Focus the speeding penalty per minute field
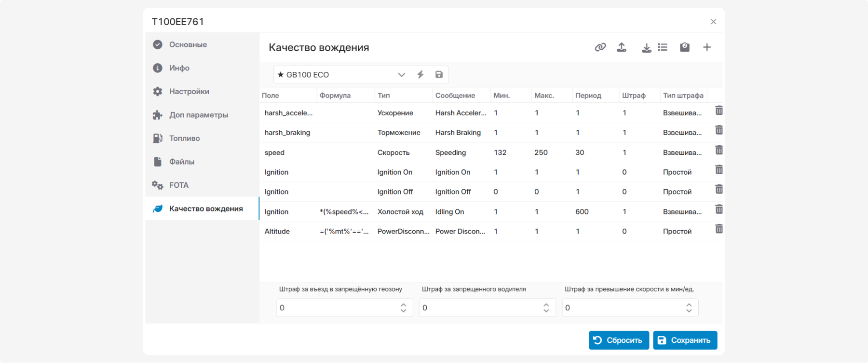The width and height of the screenshot is (868, 363). (630, 307)
